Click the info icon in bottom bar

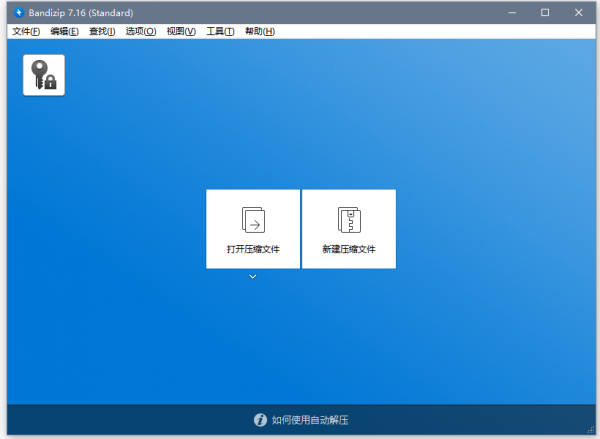[x=260, y=420]
